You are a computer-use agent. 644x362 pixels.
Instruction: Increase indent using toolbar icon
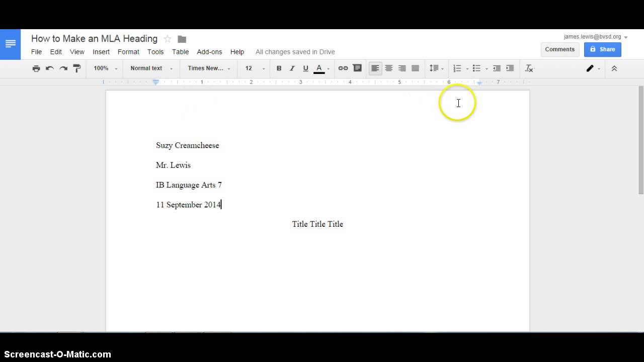point(510,68)
